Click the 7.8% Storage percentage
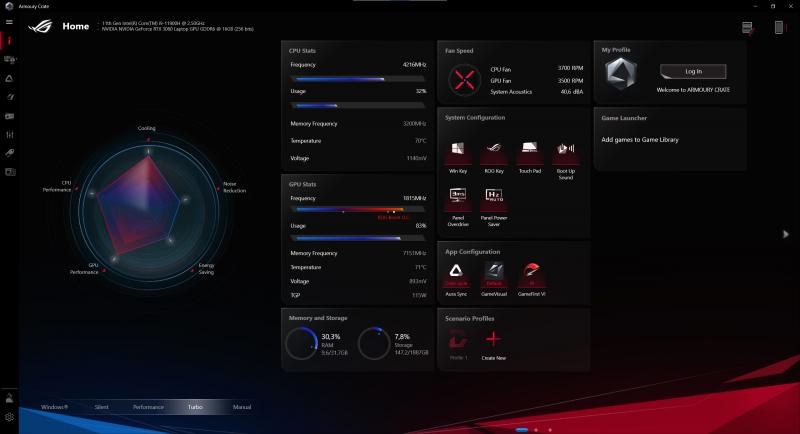 click(402, 337)
